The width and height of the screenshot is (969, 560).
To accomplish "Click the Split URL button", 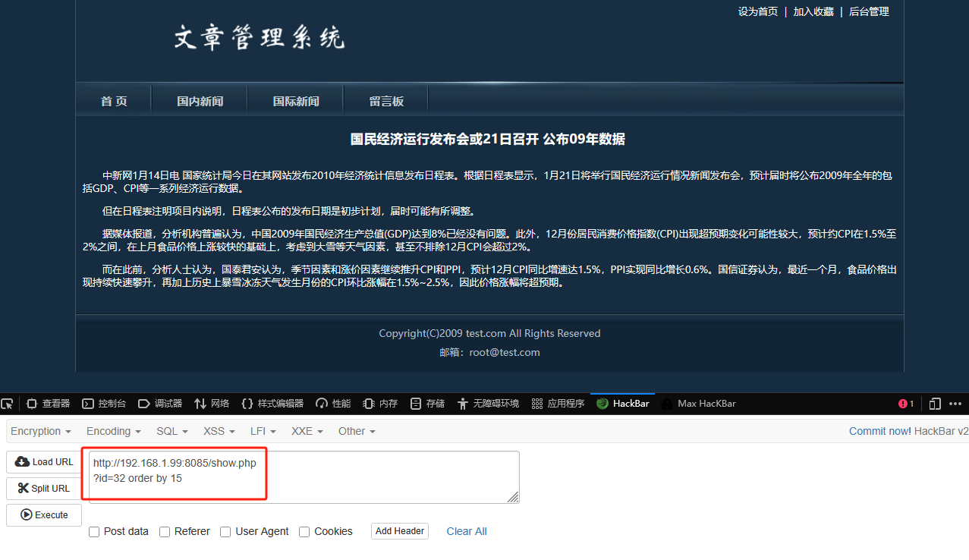I will [x=44, y=489].
